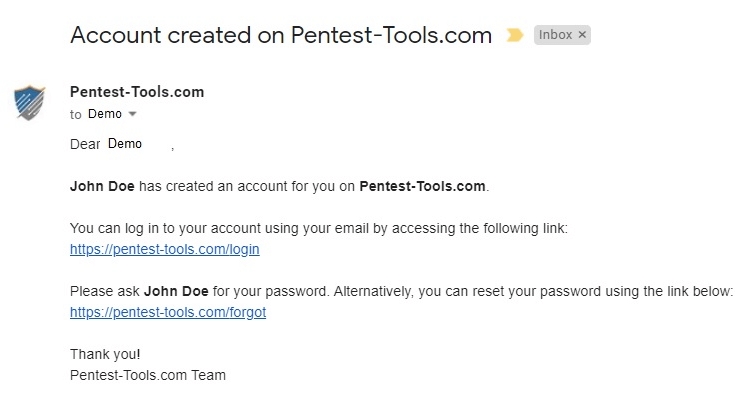Click the email subject line title

click(x=281, y=35)
